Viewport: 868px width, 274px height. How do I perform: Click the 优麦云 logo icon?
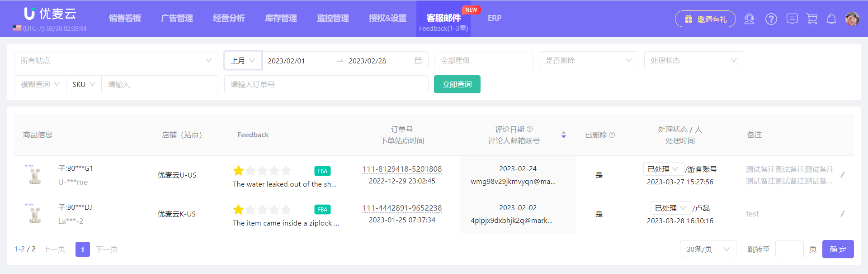click(29, 14)
